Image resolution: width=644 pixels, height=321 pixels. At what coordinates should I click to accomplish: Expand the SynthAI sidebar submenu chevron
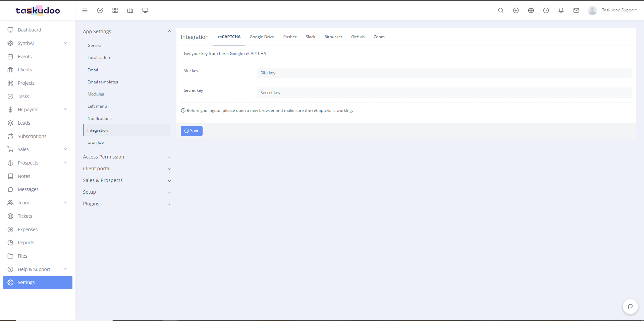pyautogui.click(x=65, y=43)
